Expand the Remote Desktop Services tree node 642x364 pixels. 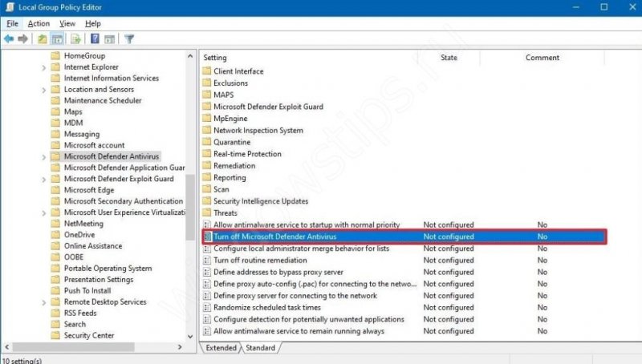point(44,302)
